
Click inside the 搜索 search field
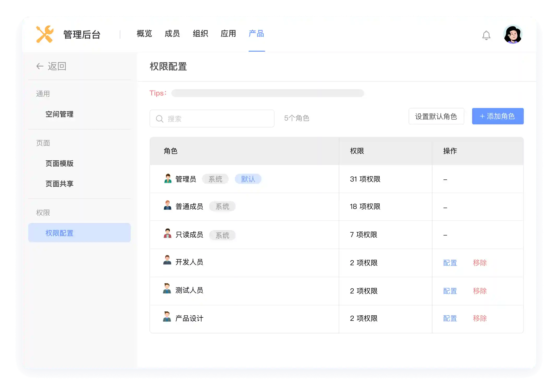211,118
